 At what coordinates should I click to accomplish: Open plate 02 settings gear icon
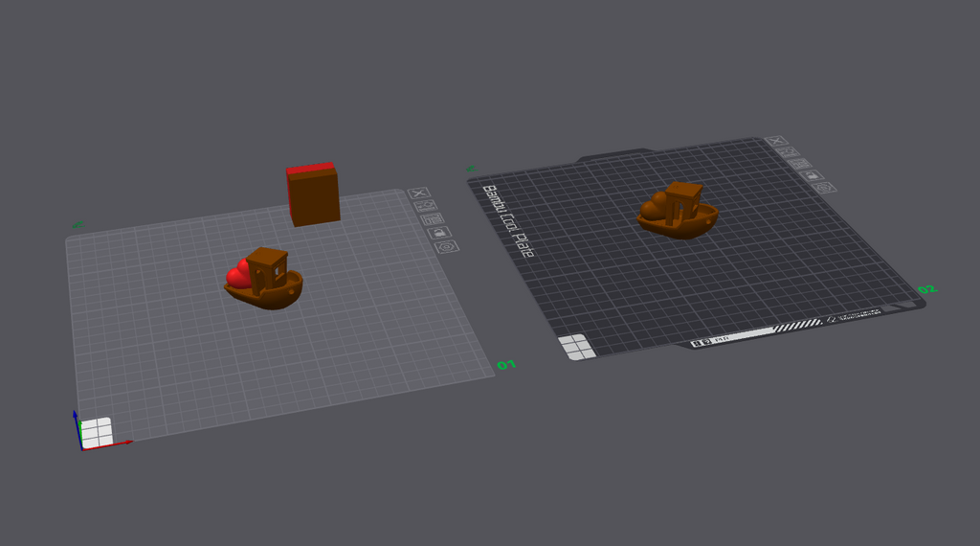point(824,187)
